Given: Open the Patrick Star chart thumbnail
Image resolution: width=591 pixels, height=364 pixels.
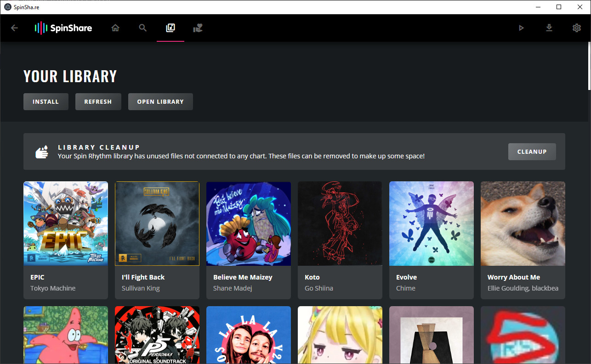Looking at the screenshot, I should [x=66, y=335].
